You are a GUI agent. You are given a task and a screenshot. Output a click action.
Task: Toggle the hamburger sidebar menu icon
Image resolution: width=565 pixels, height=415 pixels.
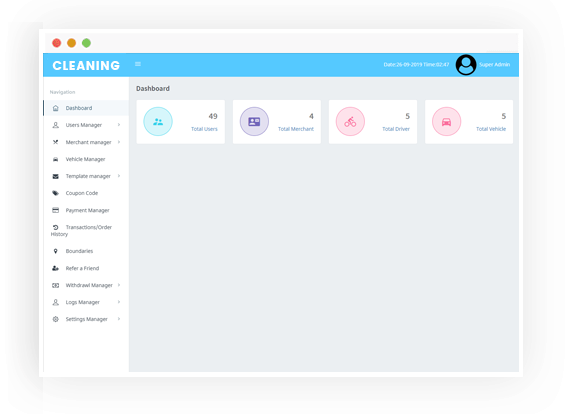tap(138, 64)
